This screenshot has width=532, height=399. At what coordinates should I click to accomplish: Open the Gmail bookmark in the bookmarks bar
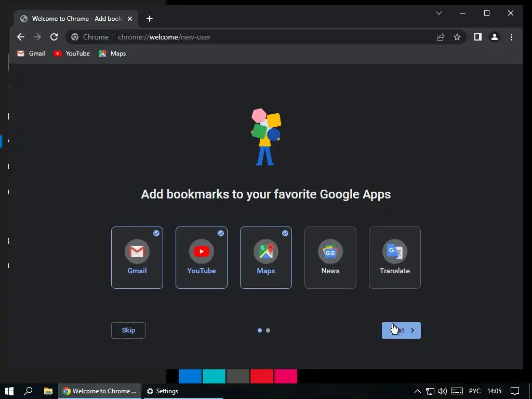pyautogui.click(x=31, y=54)
